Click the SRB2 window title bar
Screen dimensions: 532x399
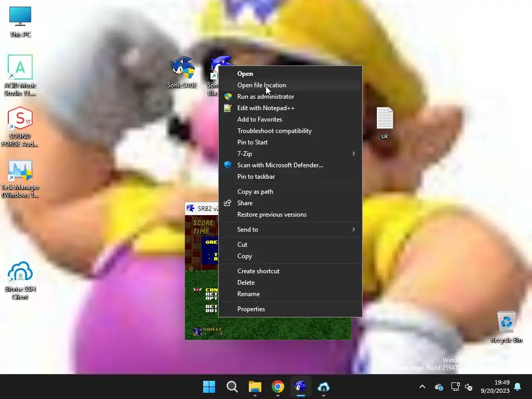click(x=202, y=209)
